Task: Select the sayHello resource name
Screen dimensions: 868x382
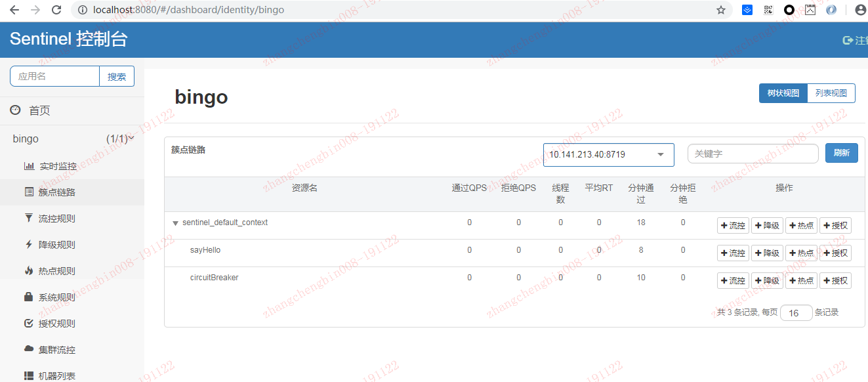Action: (x=205, y=250)
